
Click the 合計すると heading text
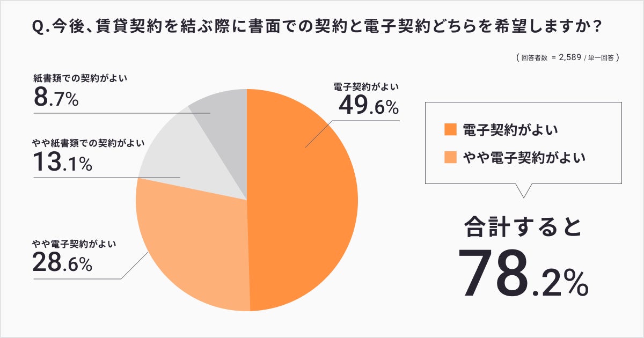(523, 227)
